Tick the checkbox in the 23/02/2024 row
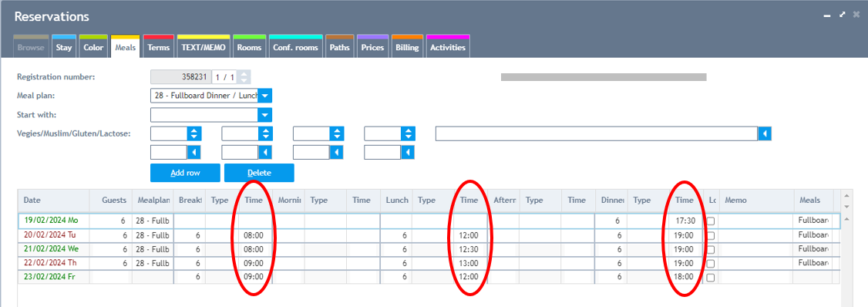This screenshot has height=307, width=868. tap(710, 278)
